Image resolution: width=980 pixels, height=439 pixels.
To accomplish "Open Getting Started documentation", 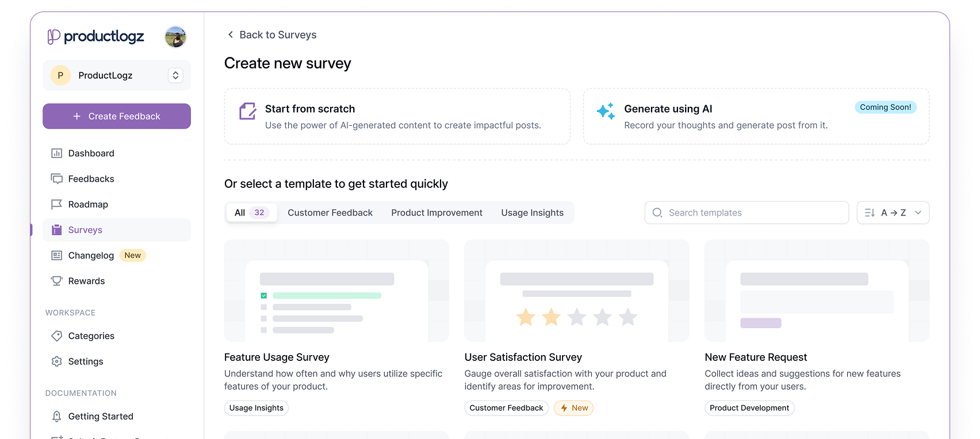I will (x=117, y=417).
